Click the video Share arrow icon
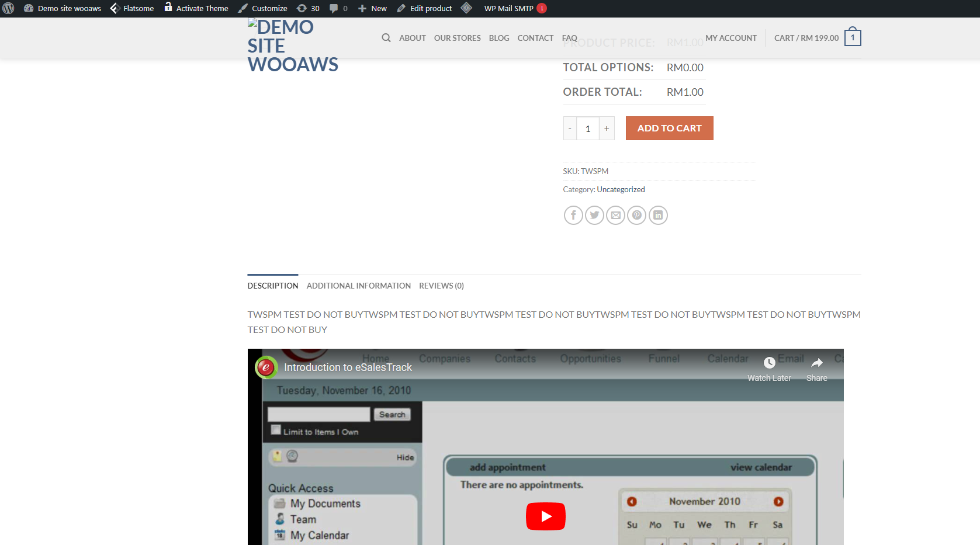This screenshot has width=980, height=545. point(817,363)
